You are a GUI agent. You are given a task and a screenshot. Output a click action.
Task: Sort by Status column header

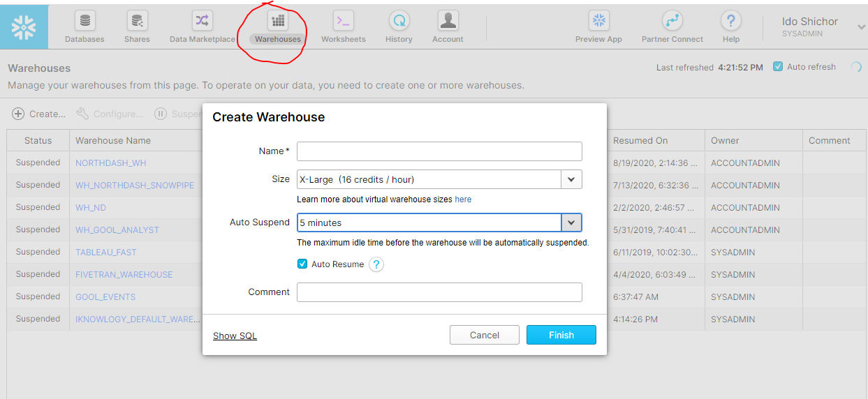pyautogui.click(x=38, y=140)
